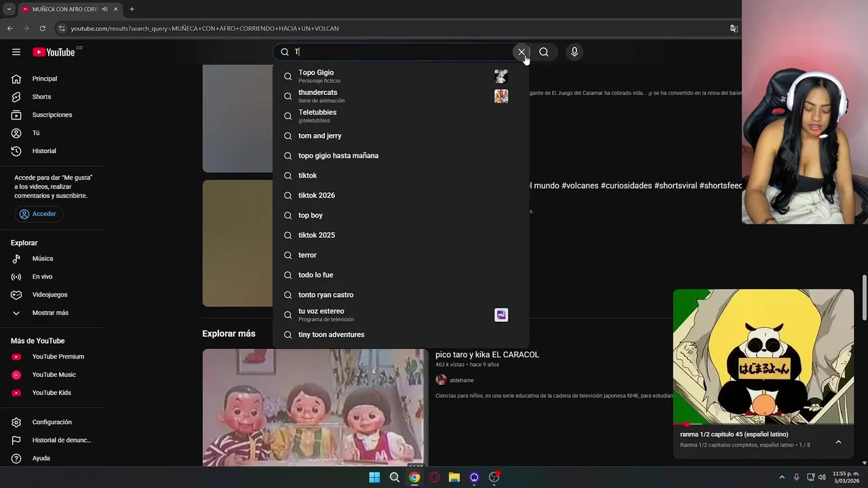
Task: Open a new browser tab with plus
Action: [132, 9]
